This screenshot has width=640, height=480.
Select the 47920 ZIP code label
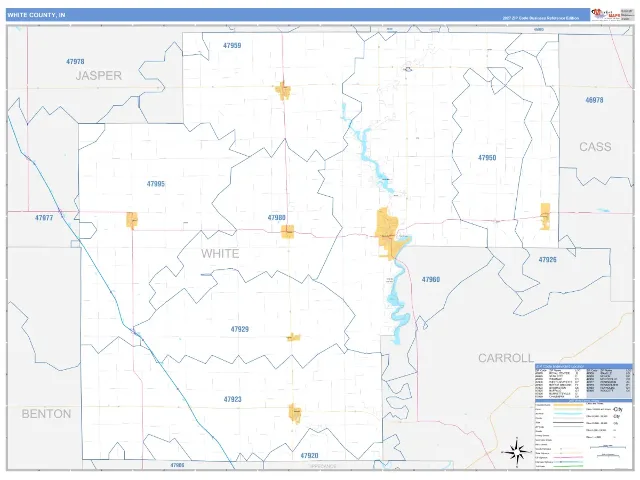coord(309,456)
